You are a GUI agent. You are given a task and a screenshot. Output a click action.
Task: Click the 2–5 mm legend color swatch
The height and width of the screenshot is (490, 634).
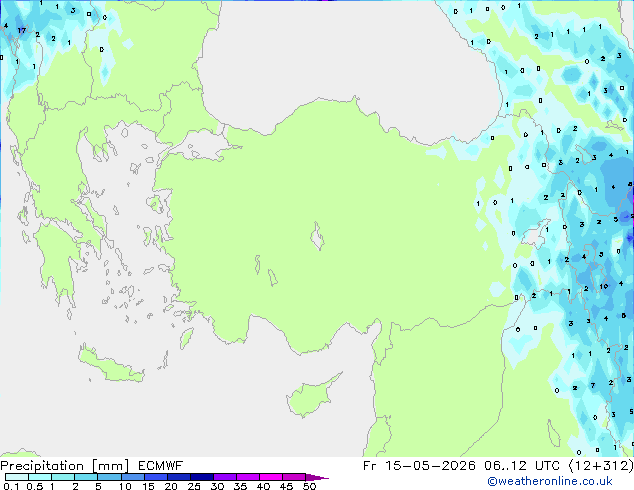86,477
